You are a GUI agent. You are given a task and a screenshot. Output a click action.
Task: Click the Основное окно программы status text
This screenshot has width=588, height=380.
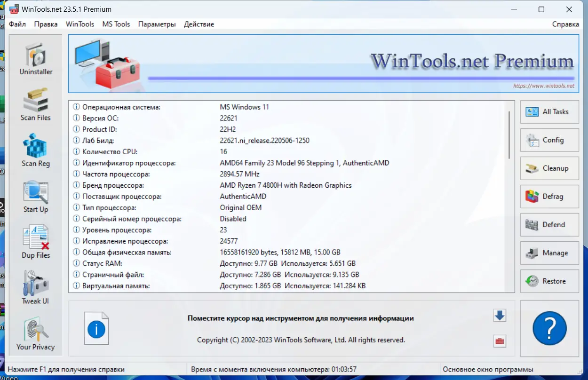coord(488,370)
